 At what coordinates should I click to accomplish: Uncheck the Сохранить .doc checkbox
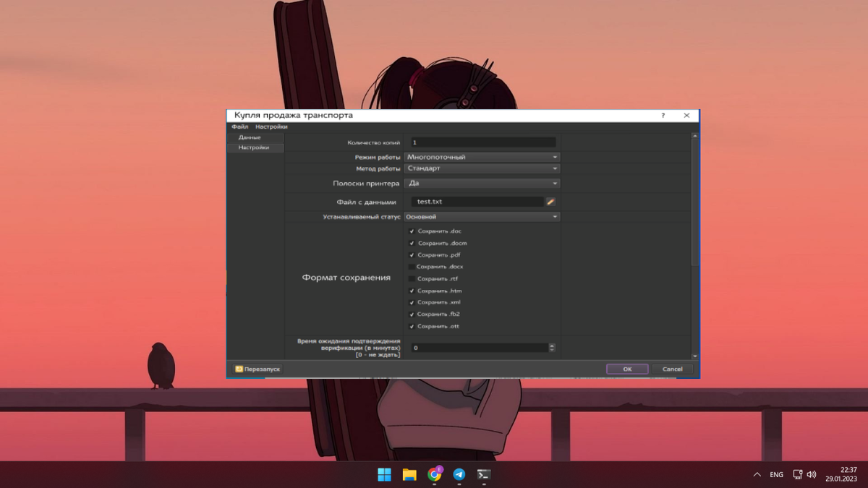412,231
